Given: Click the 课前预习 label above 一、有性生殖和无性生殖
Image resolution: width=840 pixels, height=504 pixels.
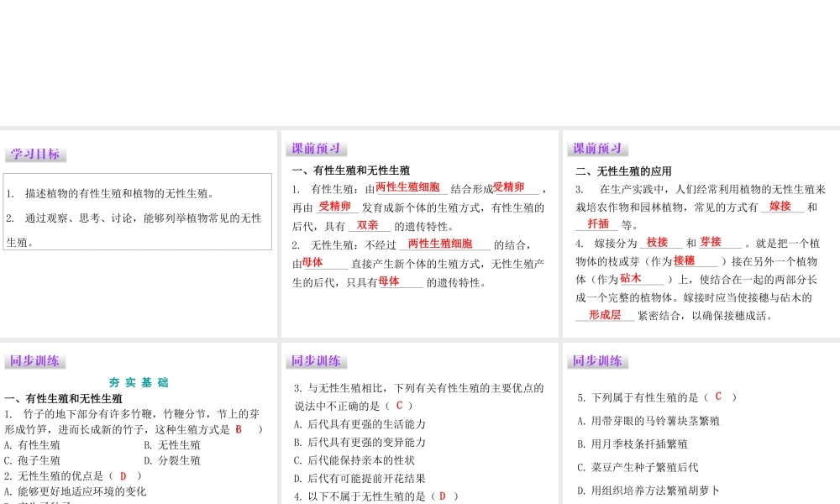Looking at the screenshot, I should pos(316,149).
